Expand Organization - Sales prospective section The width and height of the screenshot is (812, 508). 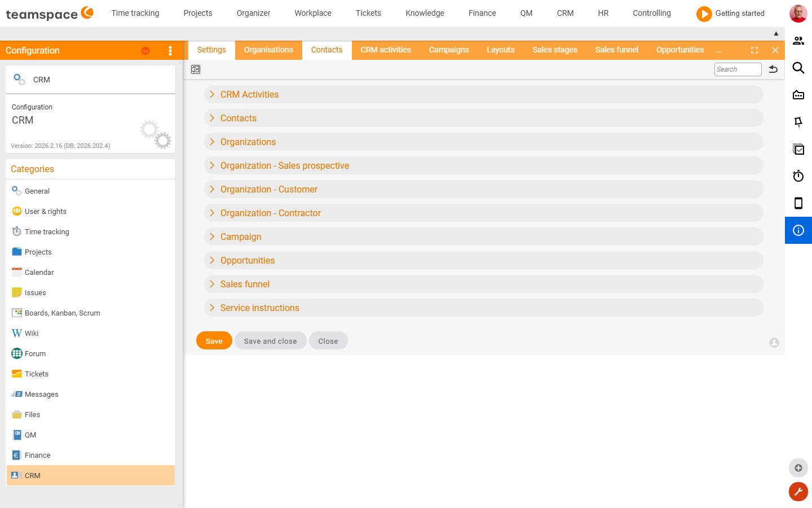(x=483, y=165)
